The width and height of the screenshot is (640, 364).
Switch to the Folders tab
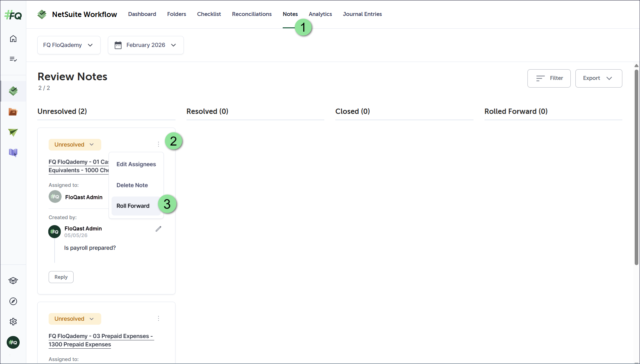[176, 14]
